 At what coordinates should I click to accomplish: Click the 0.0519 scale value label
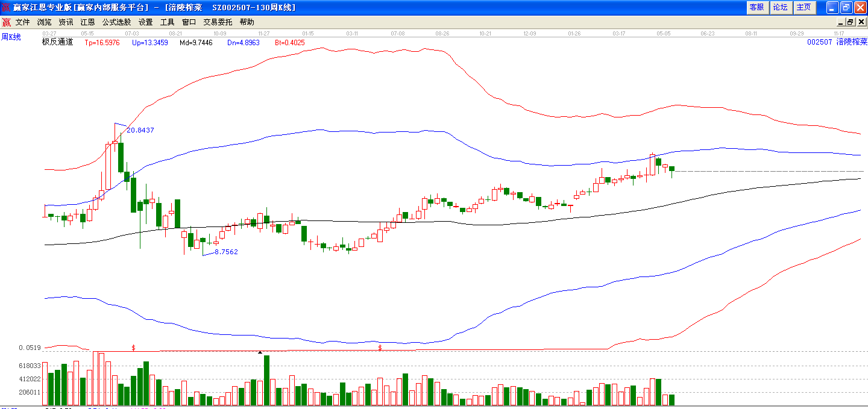click(30, 348)
